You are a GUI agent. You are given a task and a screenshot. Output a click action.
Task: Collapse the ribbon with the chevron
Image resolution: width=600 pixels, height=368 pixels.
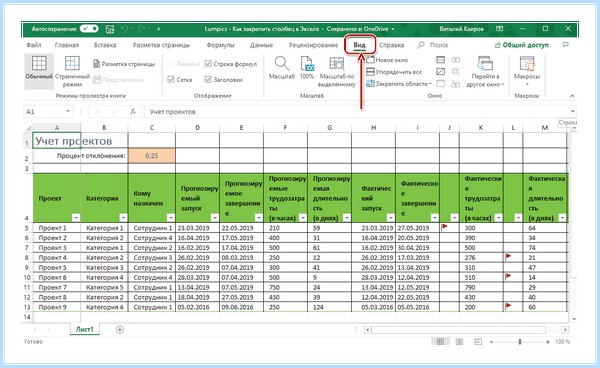(x=572, y=96)
